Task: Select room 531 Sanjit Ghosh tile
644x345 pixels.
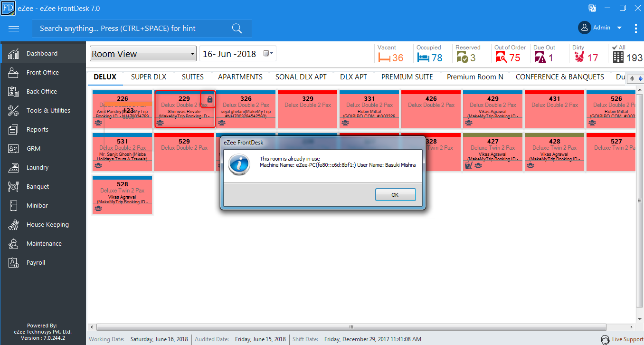Action: tap(123, 152)
